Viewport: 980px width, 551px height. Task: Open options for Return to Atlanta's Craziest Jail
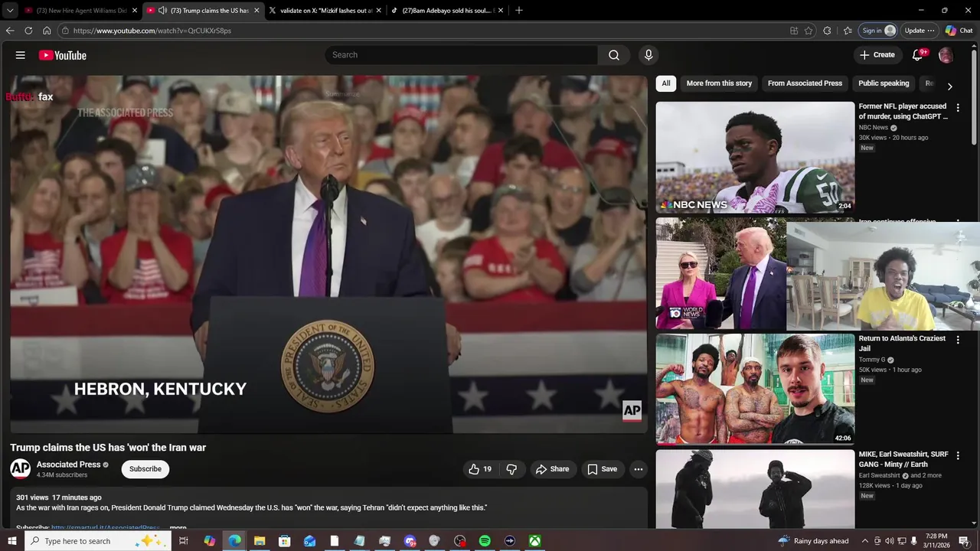[958, 340]
